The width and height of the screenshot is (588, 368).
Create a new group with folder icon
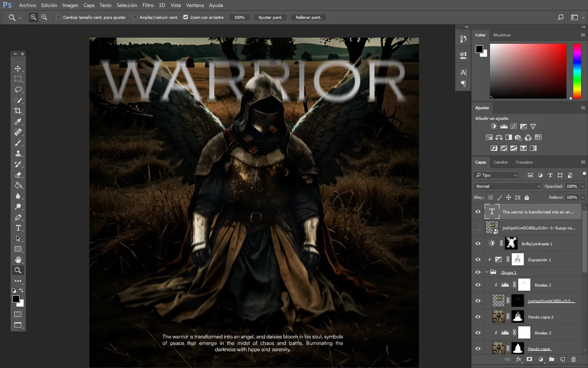tap(551, 359)
